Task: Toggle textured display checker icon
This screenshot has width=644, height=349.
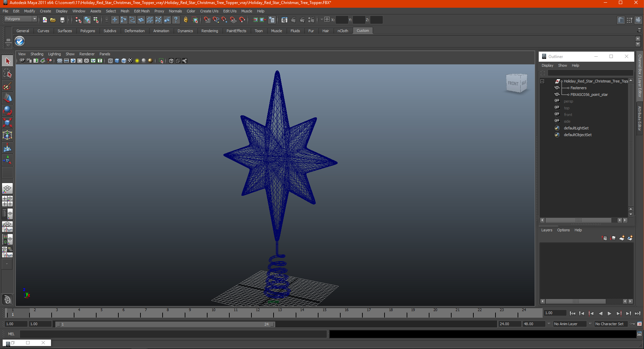Action: 130,61
